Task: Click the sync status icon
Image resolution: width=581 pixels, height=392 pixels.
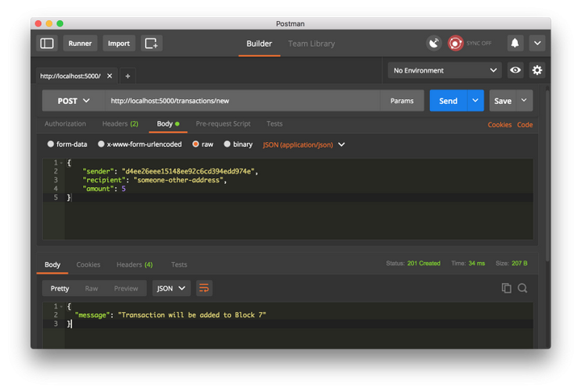Action: [x=457, y=44]
